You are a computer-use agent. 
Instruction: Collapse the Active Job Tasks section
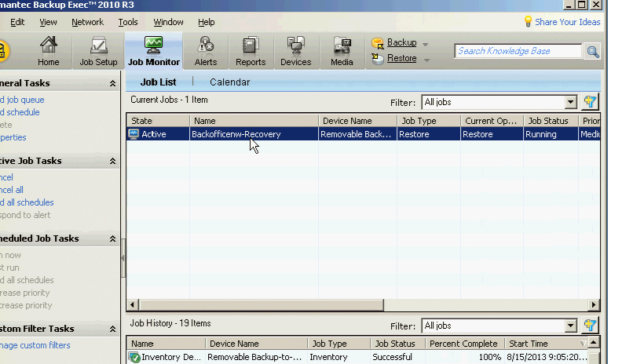[x=112, y=161]
